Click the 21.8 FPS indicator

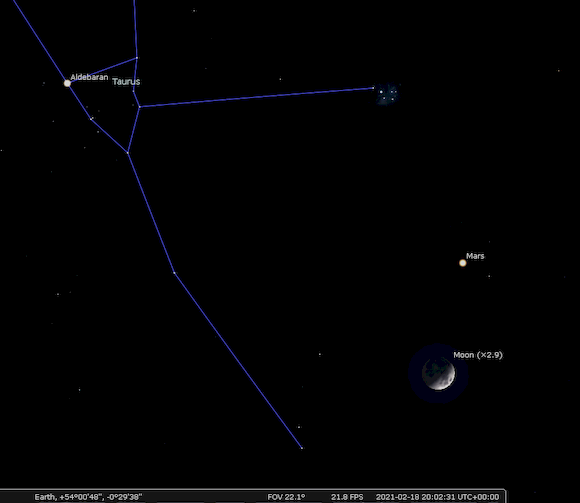[x=347, y=497]
